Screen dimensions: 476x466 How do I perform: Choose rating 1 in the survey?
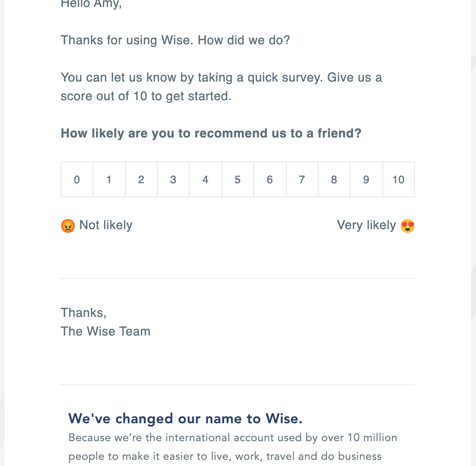coord(109,179)
